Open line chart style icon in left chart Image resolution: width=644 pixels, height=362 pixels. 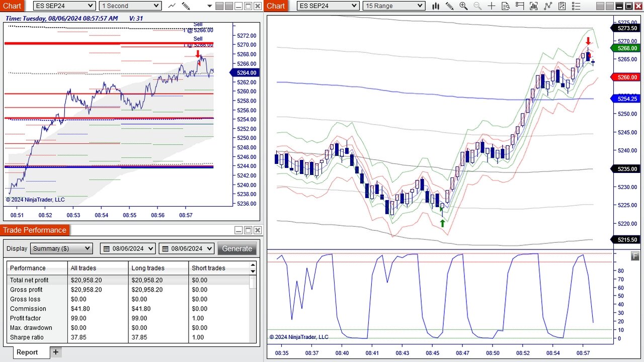click(172, 6)
